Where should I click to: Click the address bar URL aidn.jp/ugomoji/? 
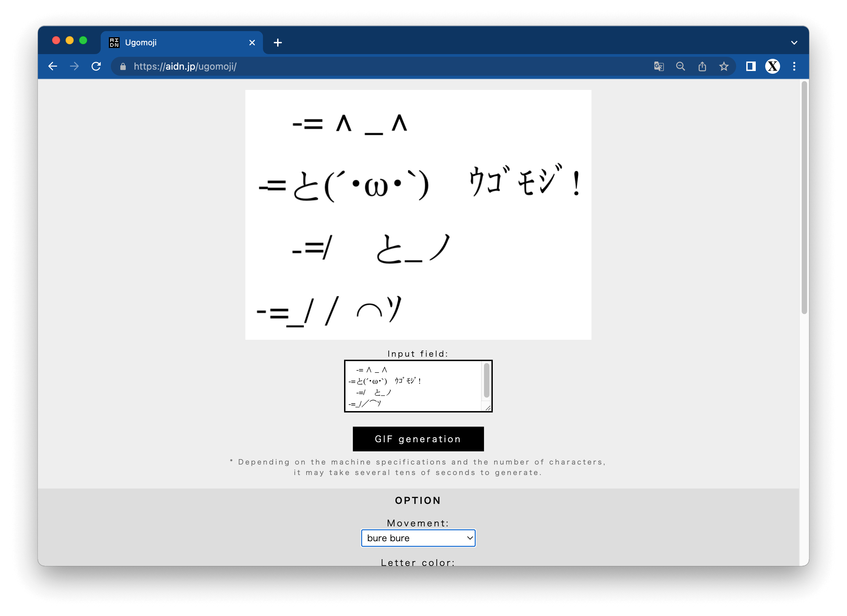[x=185, y=67]
